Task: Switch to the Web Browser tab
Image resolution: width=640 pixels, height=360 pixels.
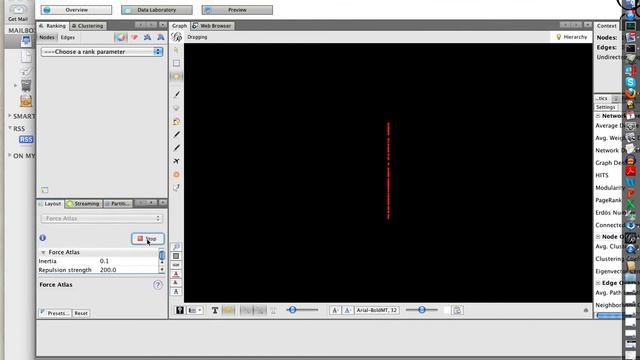Action: [212, 26]
